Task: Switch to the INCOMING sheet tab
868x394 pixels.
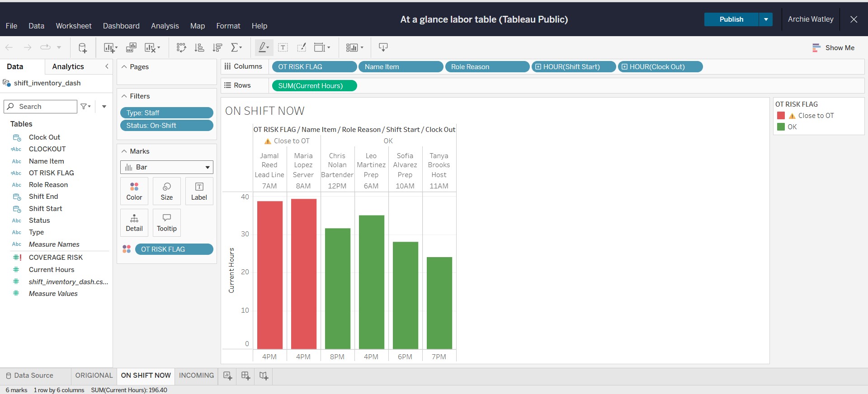Action: (196, 375)
